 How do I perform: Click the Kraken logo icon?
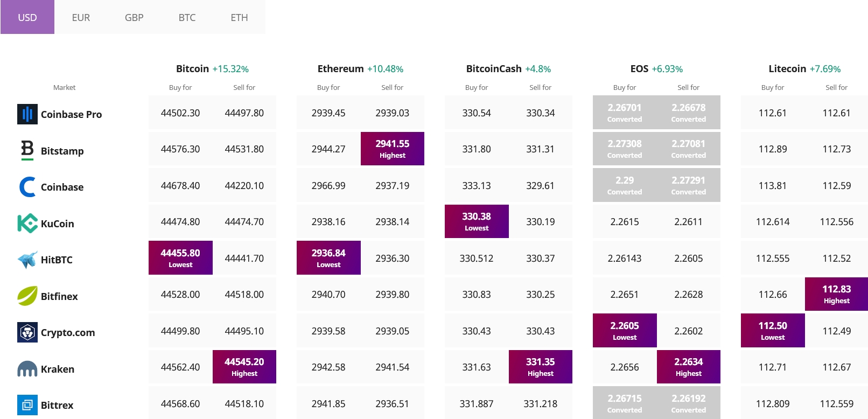(x=27, y=369)
